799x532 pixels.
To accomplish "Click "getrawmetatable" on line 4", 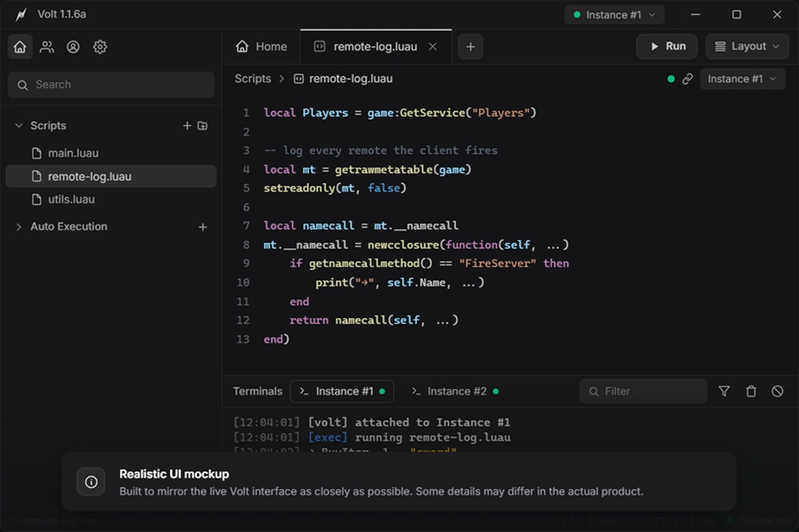I will point(384,169).
